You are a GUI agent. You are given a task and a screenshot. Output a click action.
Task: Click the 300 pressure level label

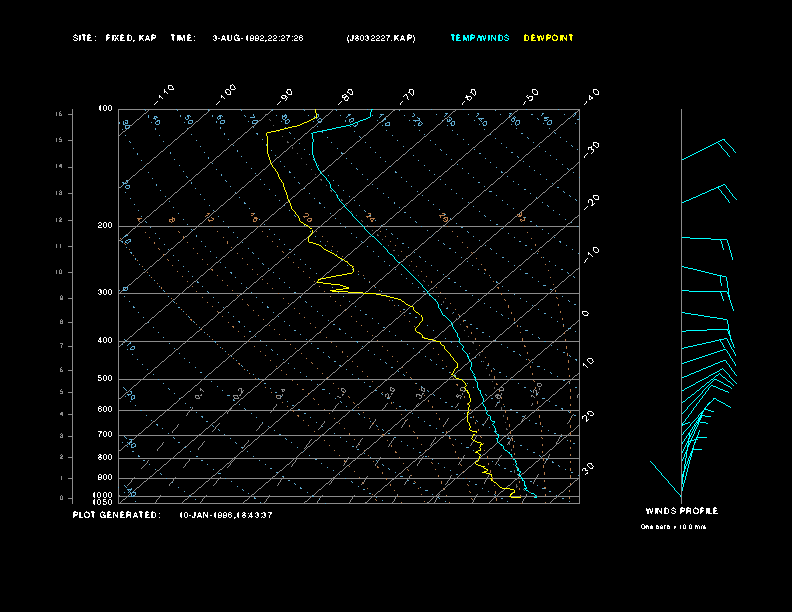click(x=105, y=293)
